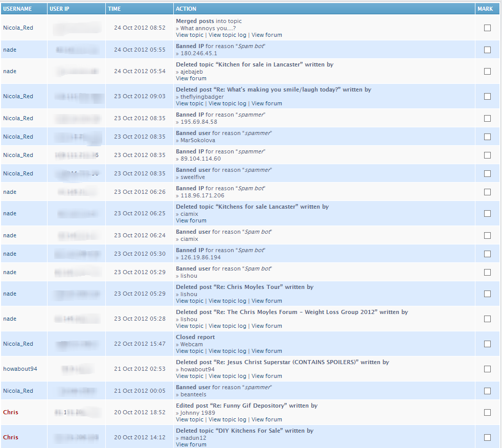Check the mark box for Merged posts row
502x448 pixels.
coord(487,28)
